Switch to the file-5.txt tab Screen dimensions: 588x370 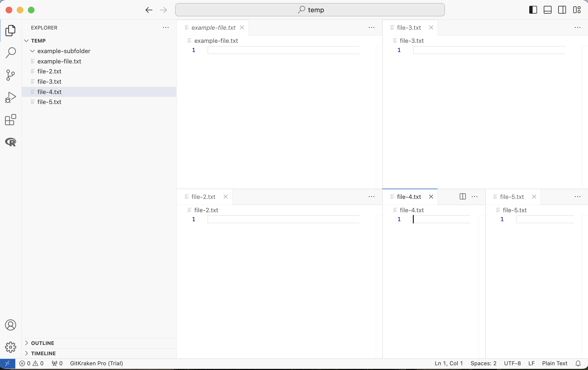tap(512, 197)
